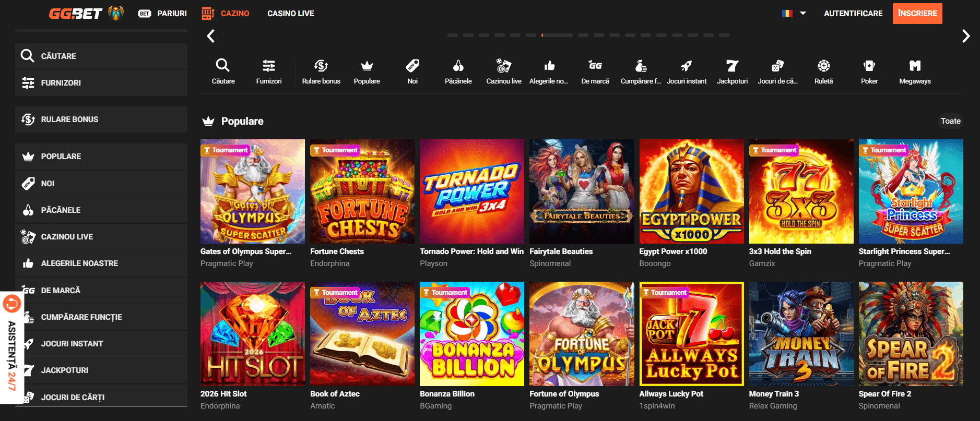This screenshot has width=980, height=421.
Task: Click the Booongo provider text
Action: click(655, 263)
